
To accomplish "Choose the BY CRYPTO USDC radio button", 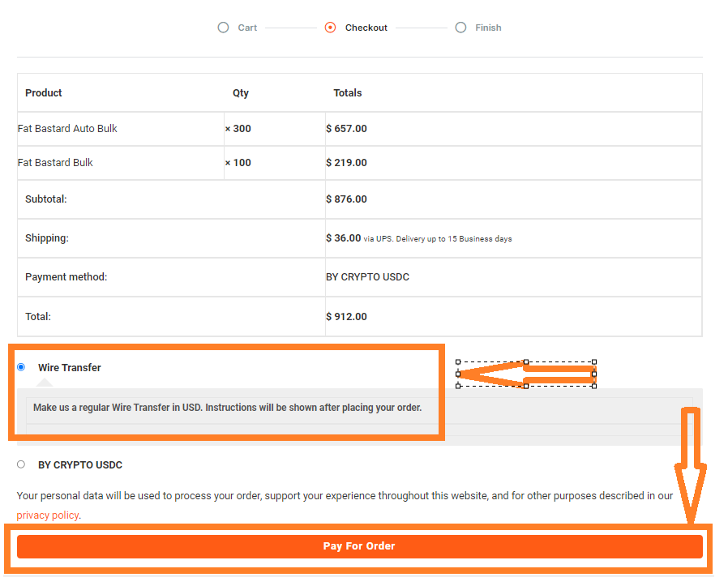I will click(x=21, y=464).
